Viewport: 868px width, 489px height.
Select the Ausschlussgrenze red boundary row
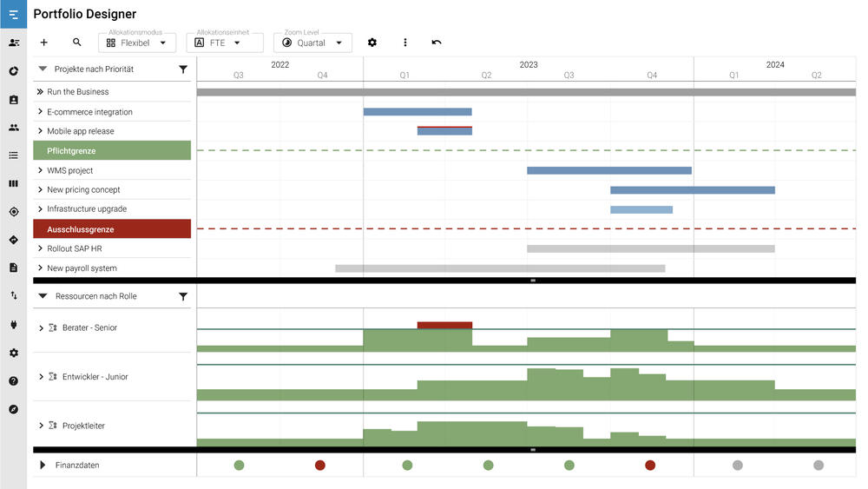coord(112,229)
